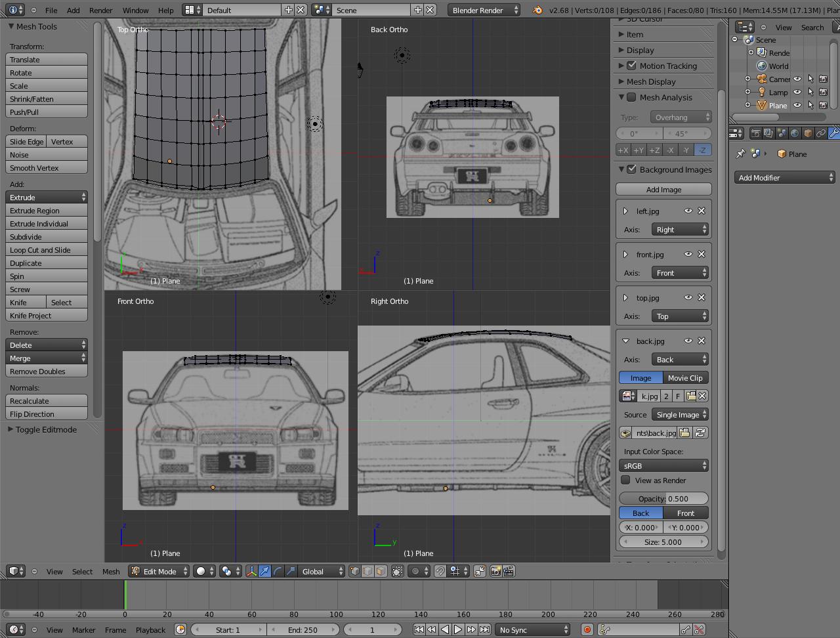Image resolution: width=840 pixels, height=638 pixels.
Task: Select the Translate manipulator arrow icon
Action: pos(264,571)
